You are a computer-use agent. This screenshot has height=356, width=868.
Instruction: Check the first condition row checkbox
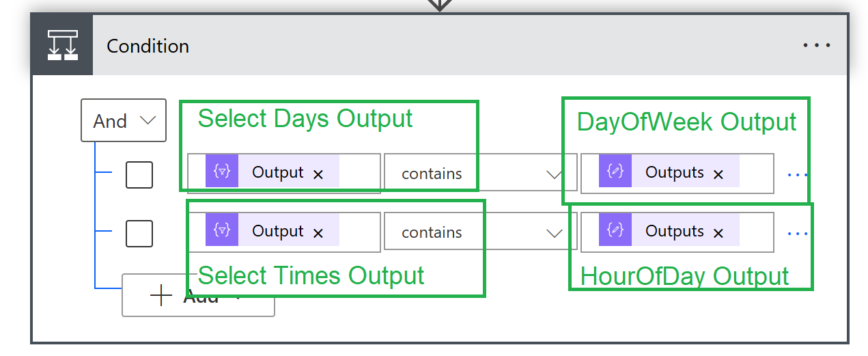coord(139,175)
